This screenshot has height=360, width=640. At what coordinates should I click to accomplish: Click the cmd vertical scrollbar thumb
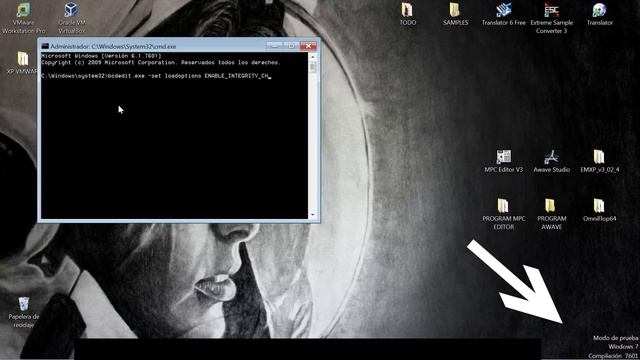click(313, 67)
